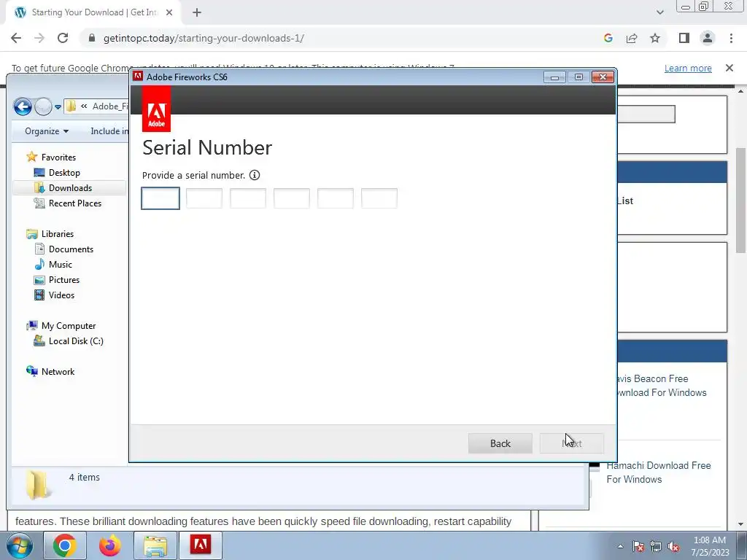This screenshot has width=747, height=560.
Task: Dismiss the Chrome update notice
Action: (729, 68)
